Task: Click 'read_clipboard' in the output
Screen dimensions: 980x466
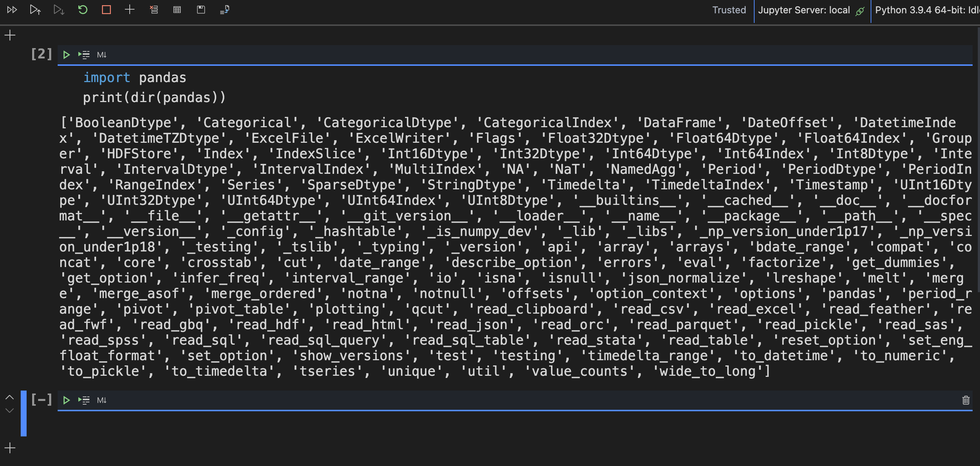Action: 532,309
